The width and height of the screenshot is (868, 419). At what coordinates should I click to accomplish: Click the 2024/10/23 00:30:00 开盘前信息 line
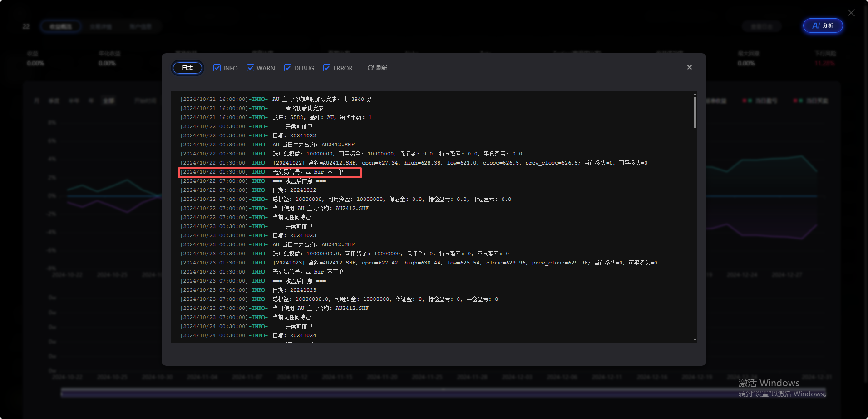pyautogui.click(x=253, y=226)
